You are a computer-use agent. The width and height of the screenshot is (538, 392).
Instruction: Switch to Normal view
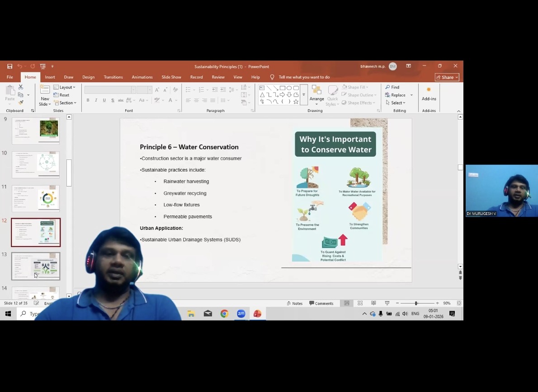(x=347, y=303)
